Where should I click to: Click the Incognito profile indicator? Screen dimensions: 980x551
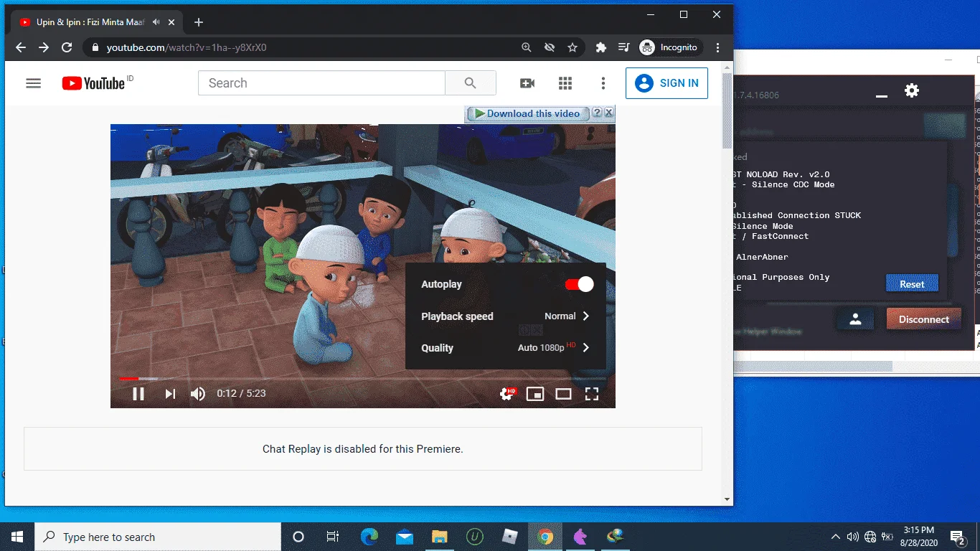click(x=669, y=47)
